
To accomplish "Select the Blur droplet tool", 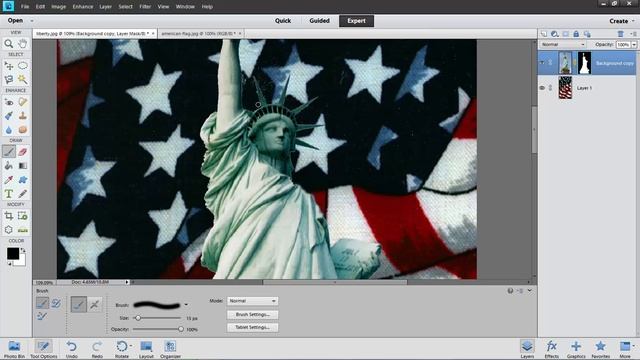I will [9, 130].
